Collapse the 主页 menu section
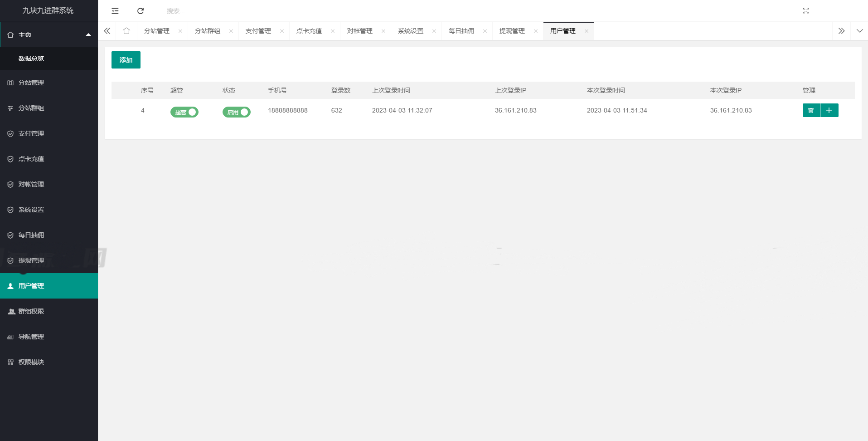 pyautogui.click(x=89, y=34)
